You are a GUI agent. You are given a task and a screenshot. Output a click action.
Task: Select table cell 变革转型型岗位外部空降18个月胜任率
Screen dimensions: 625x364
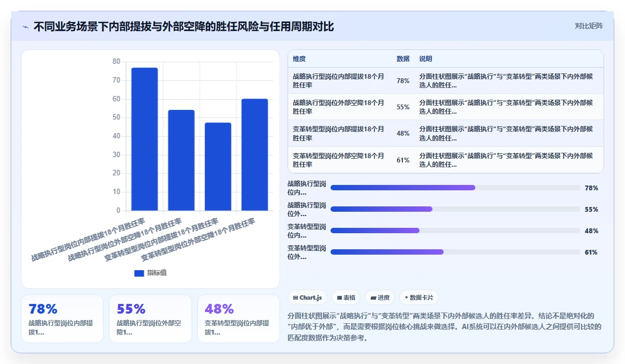tap(339, 160)
